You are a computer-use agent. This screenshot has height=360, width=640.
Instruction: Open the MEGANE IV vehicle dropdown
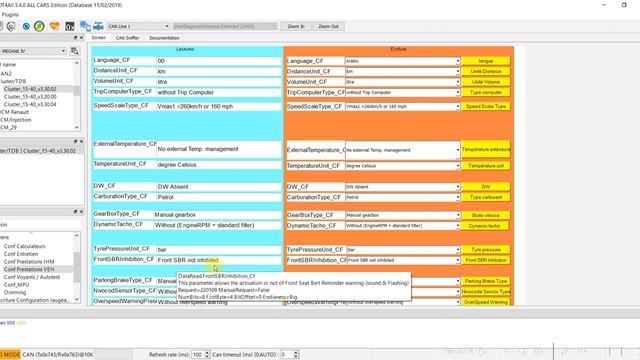(33, 51)
